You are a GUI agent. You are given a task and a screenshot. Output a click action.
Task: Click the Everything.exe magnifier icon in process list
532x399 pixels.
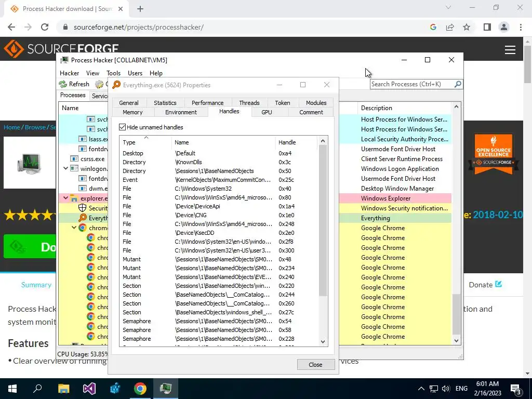point(83,218)
